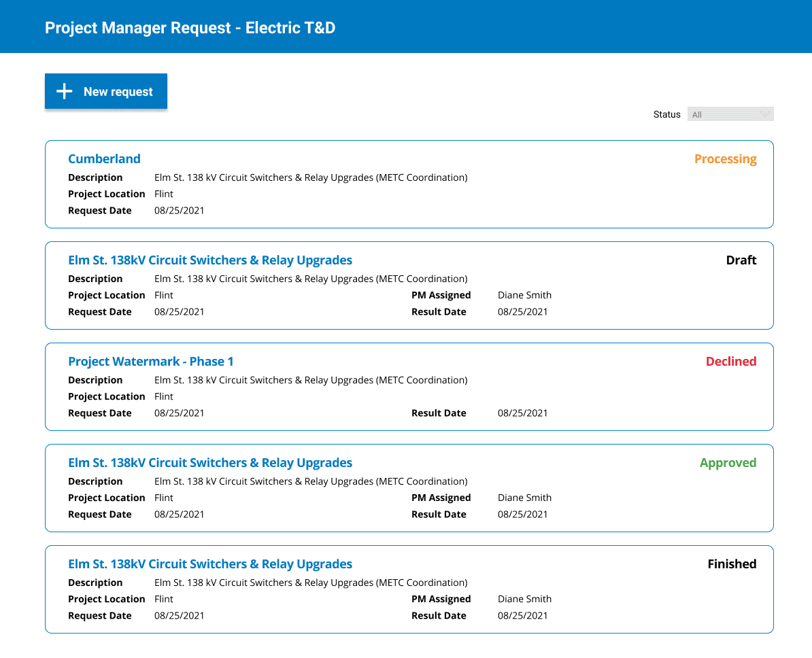Click Cumberland card's description text
Screen dimensions: 812x658
(311, 177)
